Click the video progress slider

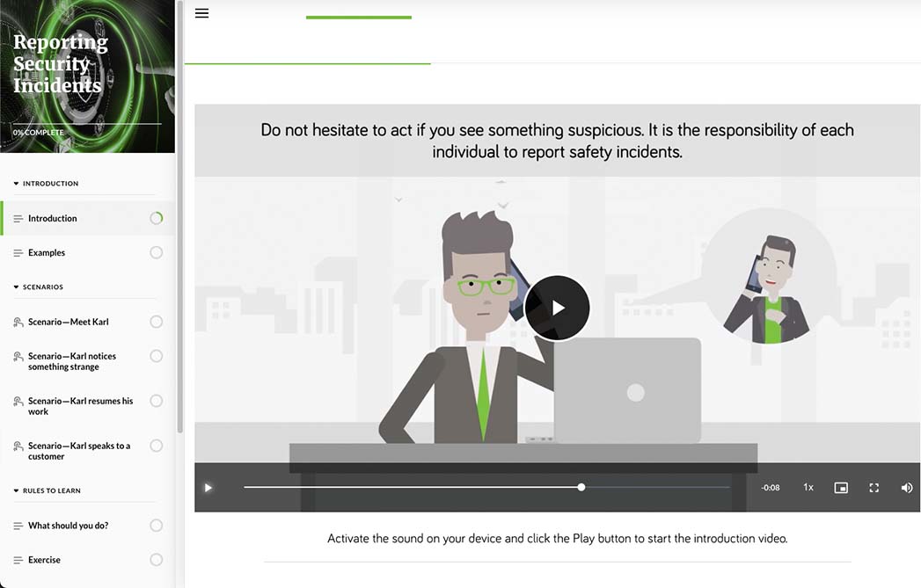click(581, 486)
